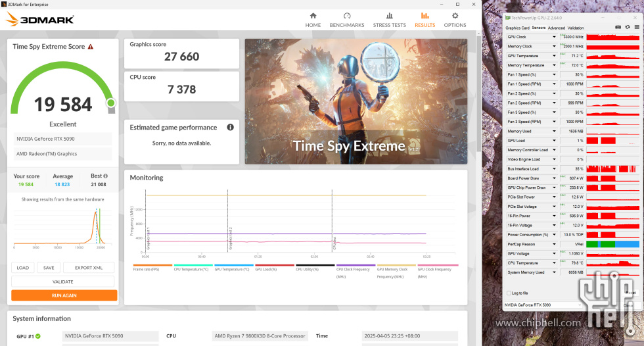Image resolution: width=644 pixels, height=346 pixels.
Task: Click the refresh icon in the GPU-Z toolbar
Action: (628, 27)
